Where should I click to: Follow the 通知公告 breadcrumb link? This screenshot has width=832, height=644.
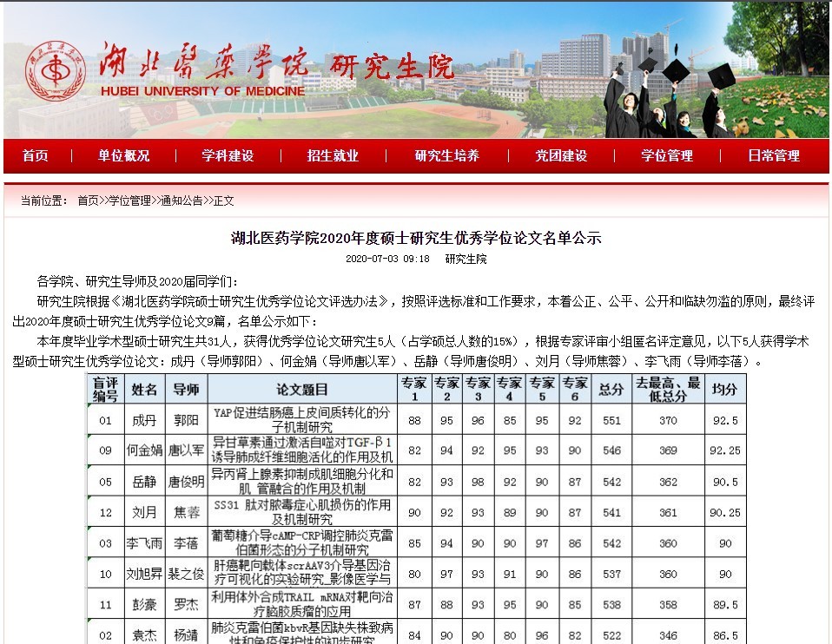coord(182,200)
